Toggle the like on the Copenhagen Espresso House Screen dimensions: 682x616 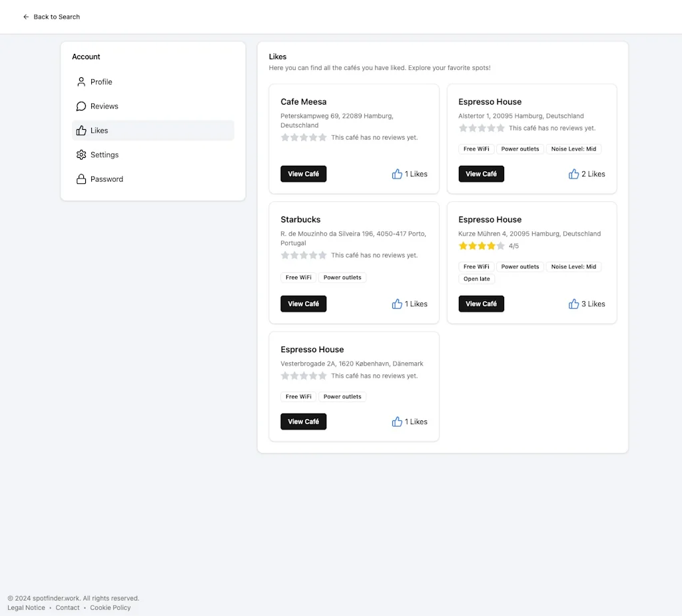397,422
